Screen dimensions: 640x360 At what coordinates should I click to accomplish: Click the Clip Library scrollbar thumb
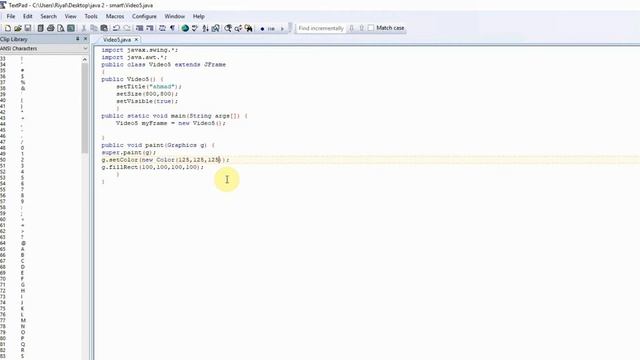(x=84, y=108)
